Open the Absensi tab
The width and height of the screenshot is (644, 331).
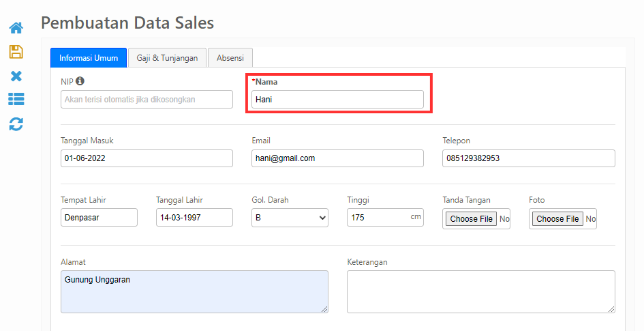tap(230, 58)
